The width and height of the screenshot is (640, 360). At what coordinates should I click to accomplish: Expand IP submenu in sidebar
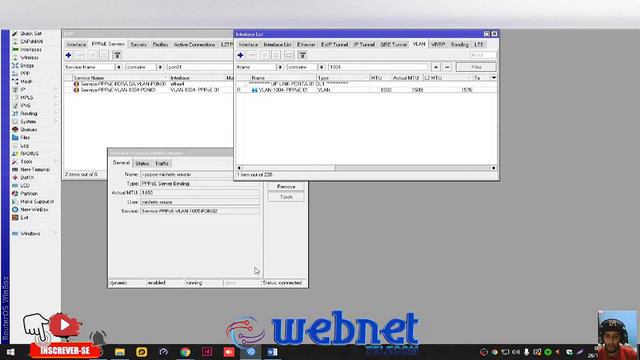coord(56,89)
